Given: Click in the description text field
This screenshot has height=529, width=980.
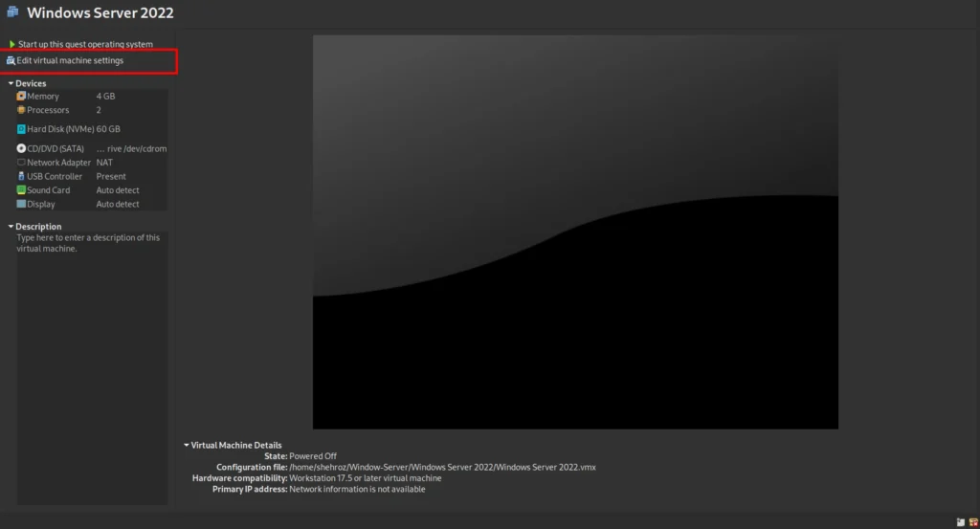Looking at the screenshot, I should pyautogui.click(x=92, y=368).
